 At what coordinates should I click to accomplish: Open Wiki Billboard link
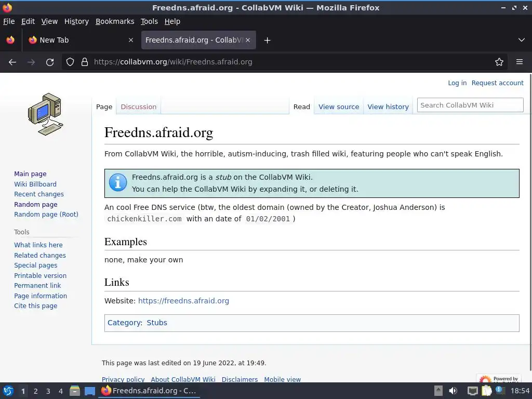[x=35, y=184]
